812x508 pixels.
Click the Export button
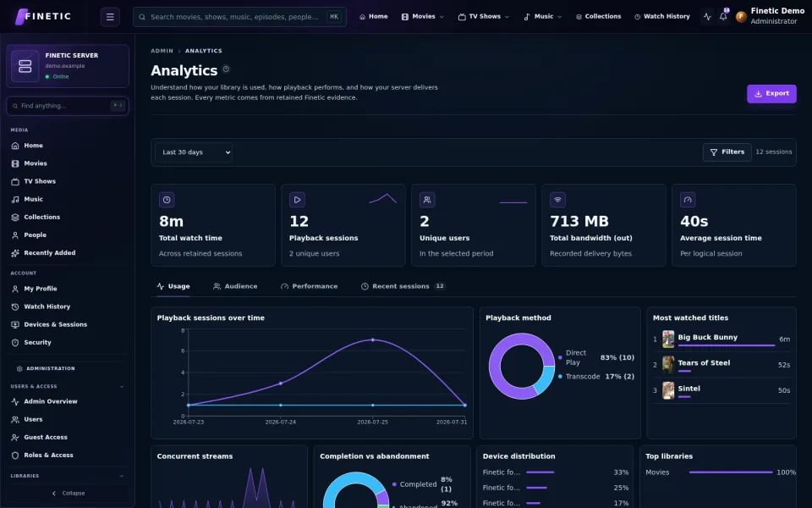point(771,94)
